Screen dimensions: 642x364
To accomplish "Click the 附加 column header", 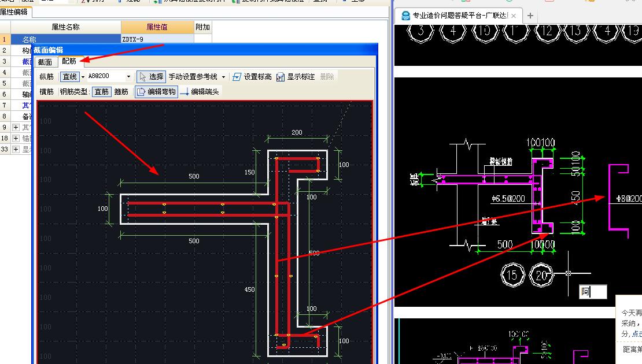I will (x=202, y=27).
